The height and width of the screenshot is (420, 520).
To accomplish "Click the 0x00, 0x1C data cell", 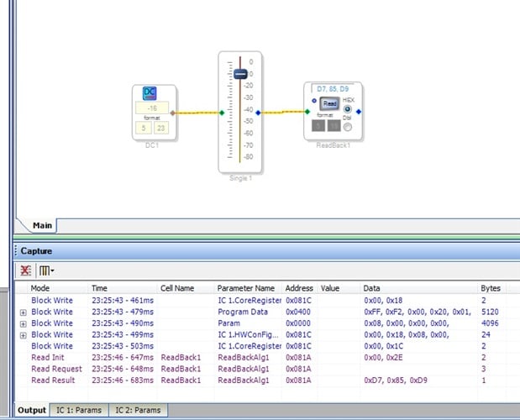I will click(x=383, y=346).
